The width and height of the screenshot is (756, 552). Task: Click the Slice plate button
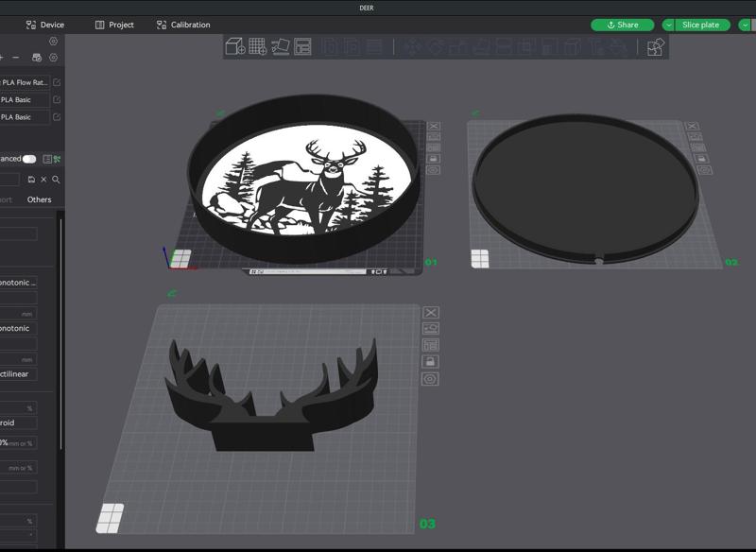tap(700, 26)
